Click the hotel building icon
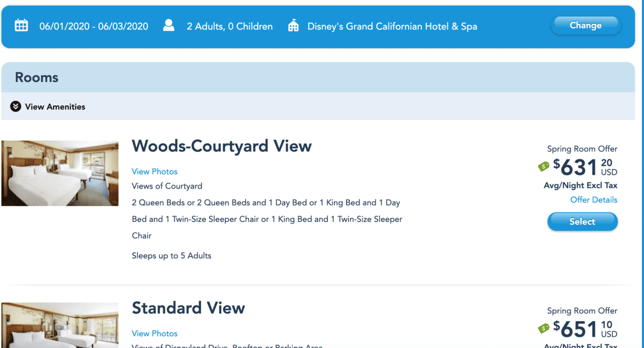Screen dimensions: 644x348 point(293,26)
